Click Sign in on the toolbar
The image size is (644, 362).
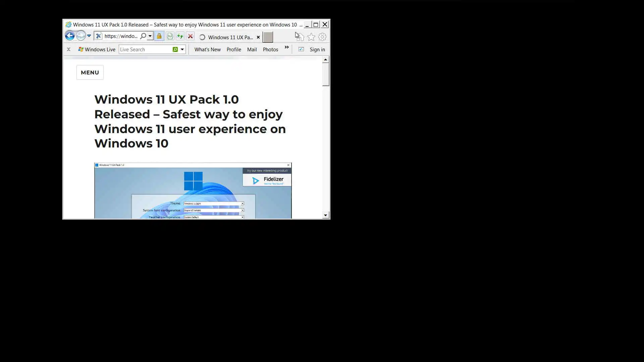(x=317, y=50)
